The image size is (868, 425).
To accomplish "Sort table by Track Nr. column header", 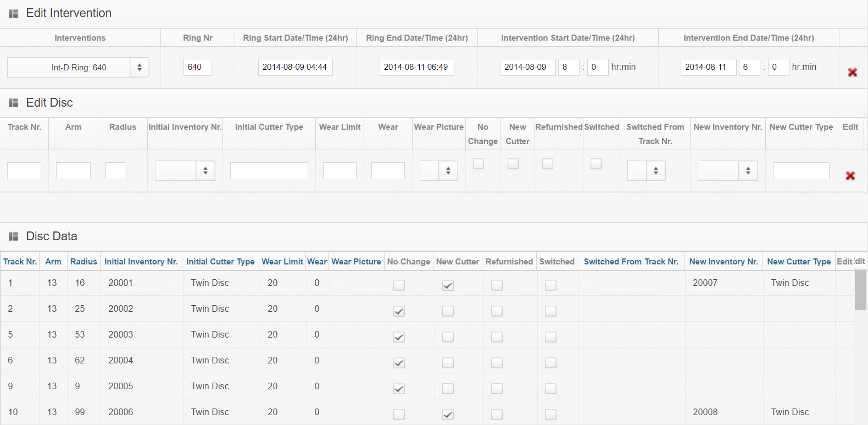I will (20, 262).
